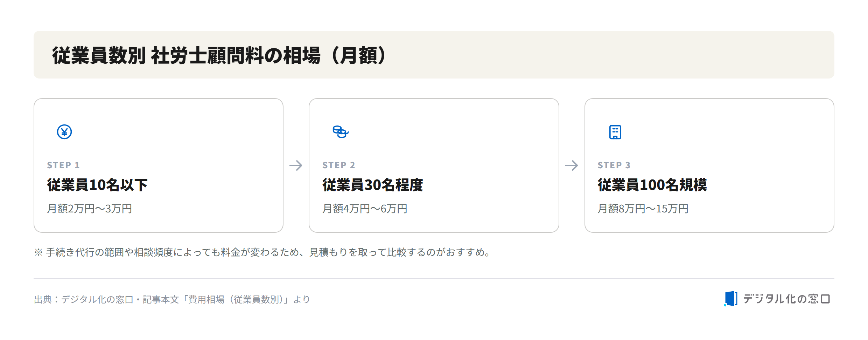Click the horizontal divider line above the source
The image size is (868, 340).
pyautogui.click(x=434, y=279)
